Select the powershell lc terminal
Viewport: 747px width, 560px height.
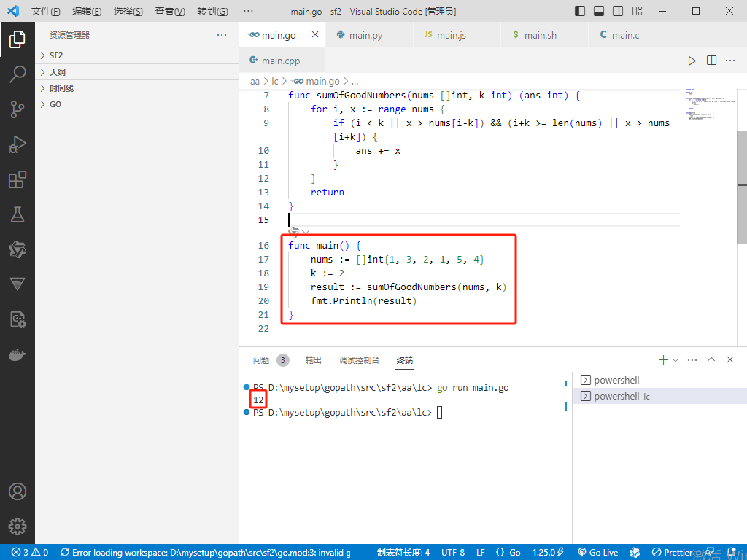click(x=659, y=396)
